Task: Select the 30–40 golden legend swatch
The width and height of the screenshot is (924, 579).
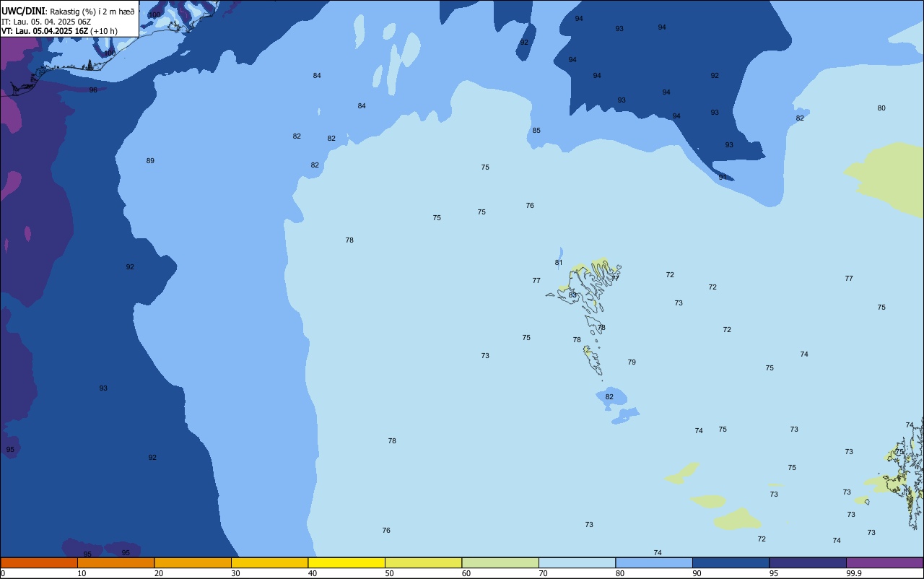Action: pos(269,562)
